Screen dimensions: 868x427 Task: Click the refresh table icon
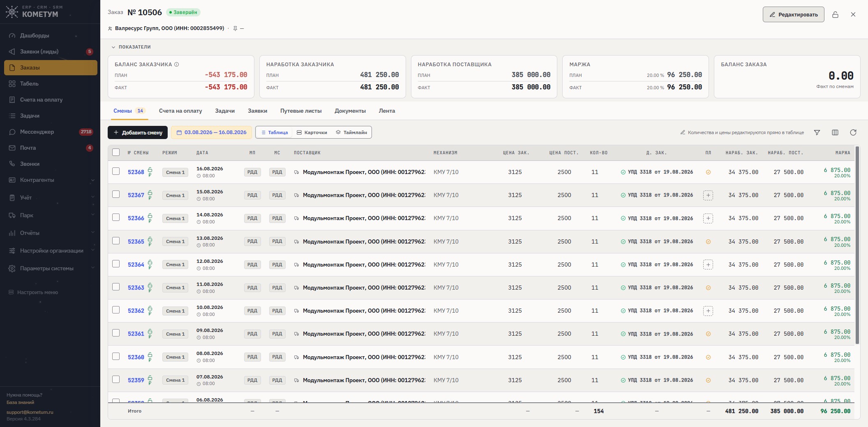[853, 132]
